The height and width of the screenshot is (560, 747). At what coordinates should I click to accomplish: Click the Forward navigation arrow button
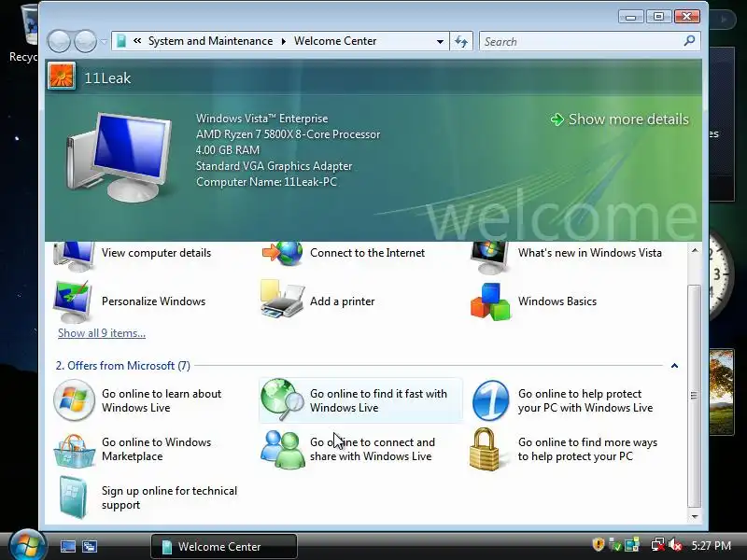point(85,41)
